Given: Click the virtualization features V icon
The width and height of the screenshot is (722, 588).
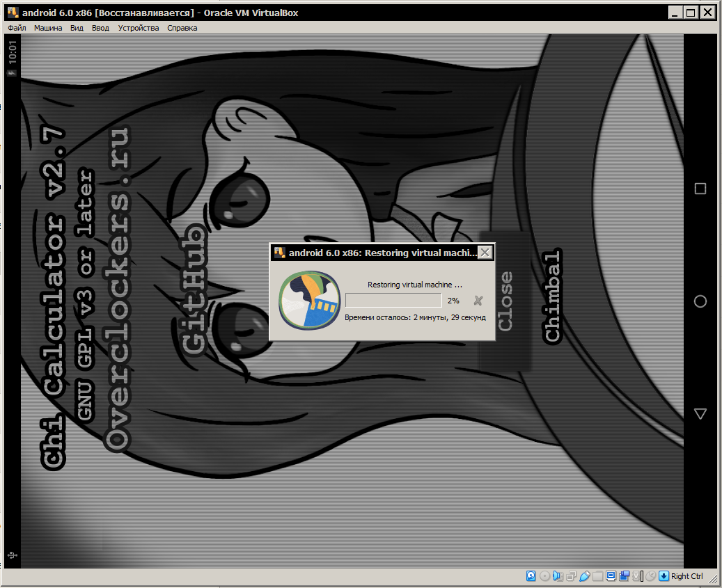Looking at the screenshot, I should 637,576.
